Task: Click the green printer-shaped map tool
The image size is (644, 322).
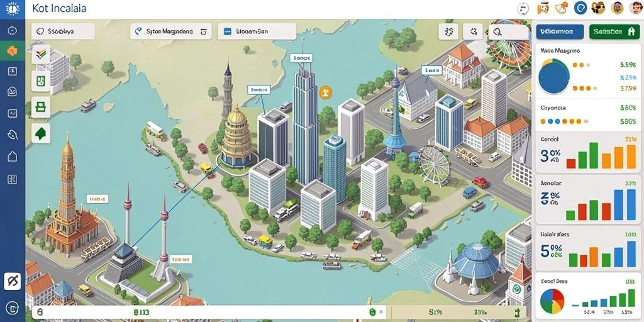Action: click(41, 107)
